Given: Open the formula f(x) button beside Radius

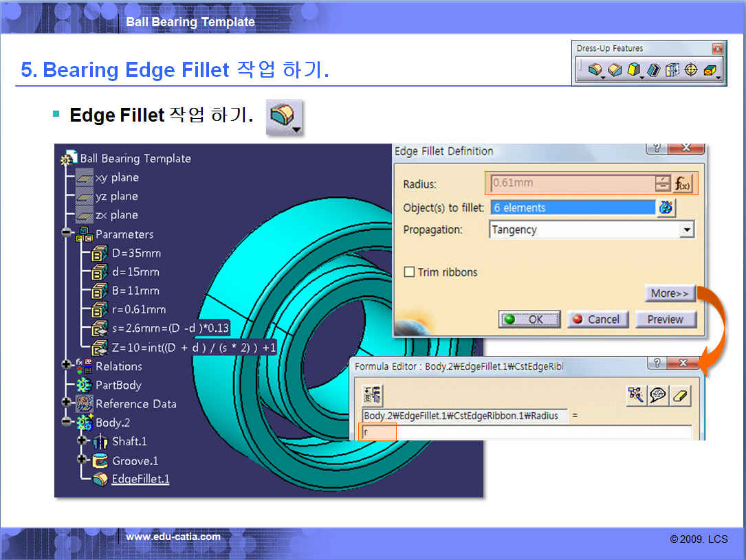Looking at the screenshot, I should (x=683, y=183).
